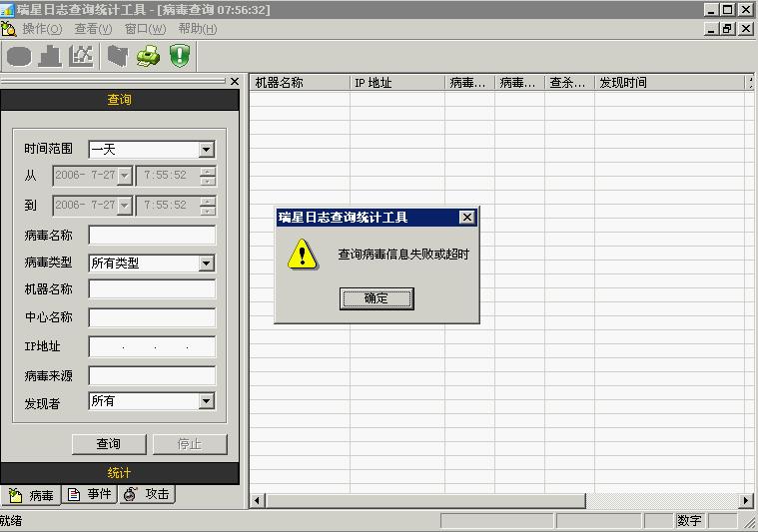Click the horizontal scrollbar left arrow
The height and width of the screenshot is (532, 758).
[258, 501]
